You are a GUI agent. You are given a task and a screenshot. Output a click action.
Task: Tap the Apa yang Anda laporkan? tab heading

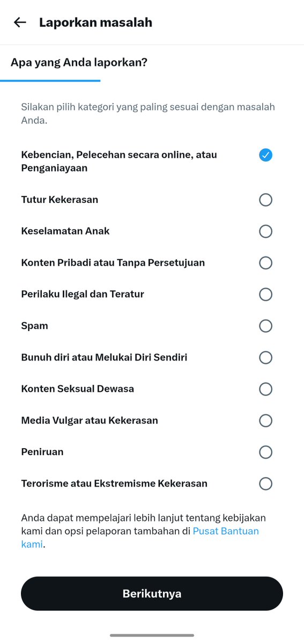pyautogui.click(x=79, y=63)
